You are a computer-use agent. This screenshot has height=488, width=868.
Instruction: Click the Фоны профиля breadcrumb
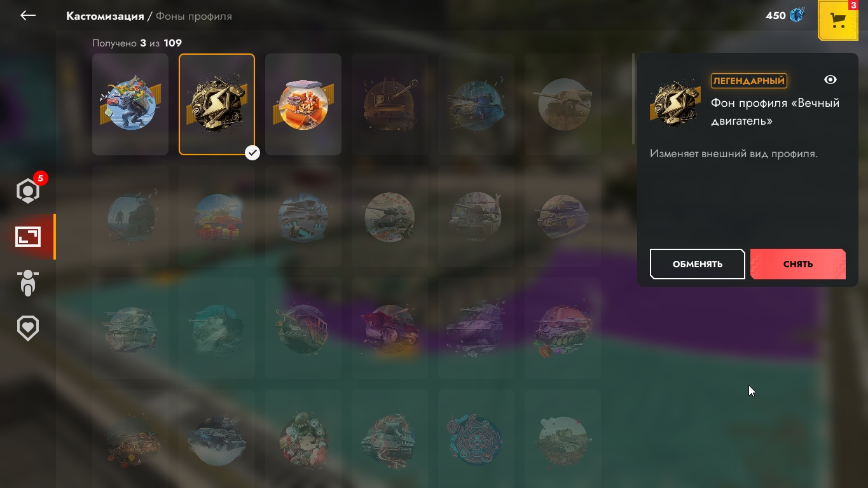194,16
